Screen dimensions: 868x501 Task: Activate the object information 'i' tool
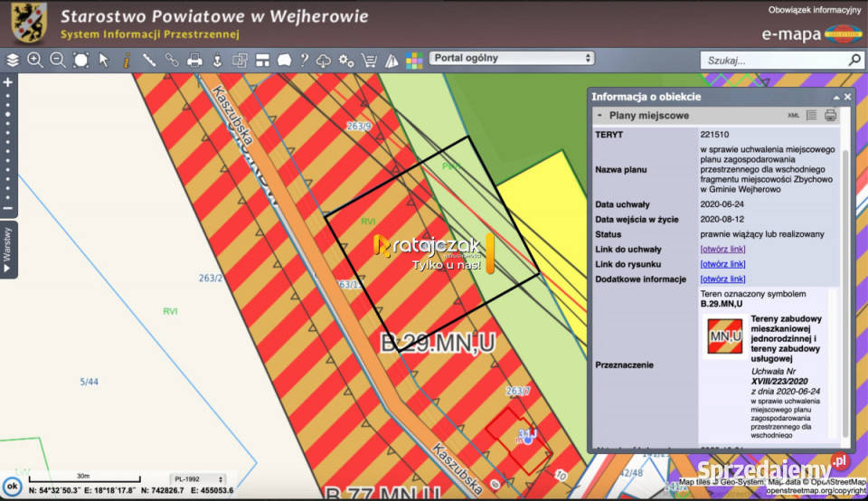[x=127, y=60]
